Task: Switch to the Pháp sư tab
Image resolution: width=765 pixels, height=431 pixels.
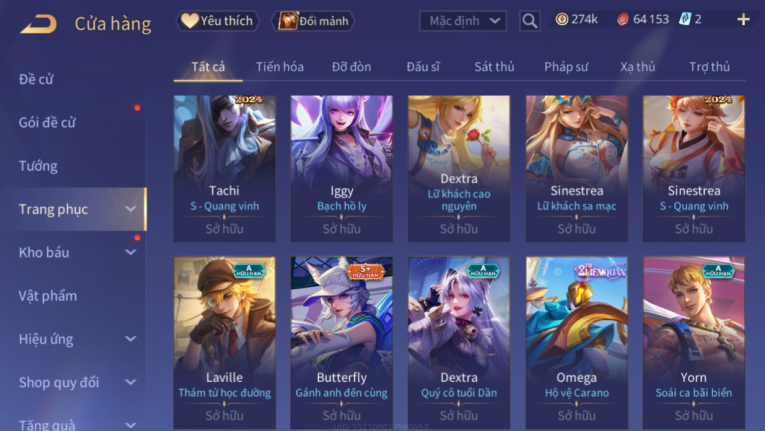Action: [x=566, y=67]
